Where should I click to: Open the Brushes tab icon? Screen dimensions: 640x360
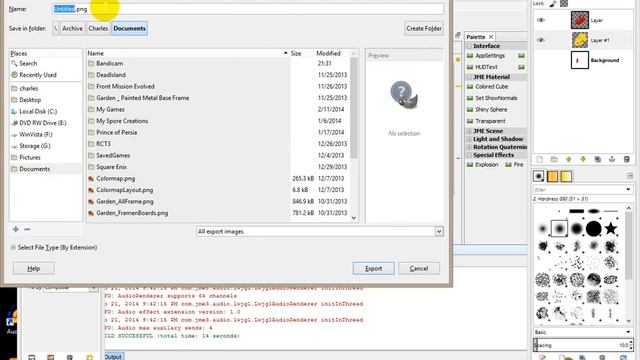[539, 176]
